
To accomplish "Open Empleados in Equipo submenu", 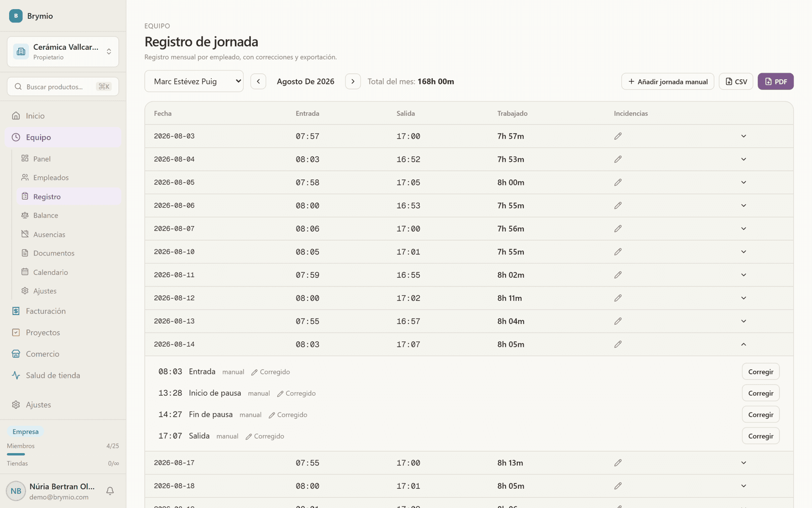I will pyautogui.click(x=69, y=177).
